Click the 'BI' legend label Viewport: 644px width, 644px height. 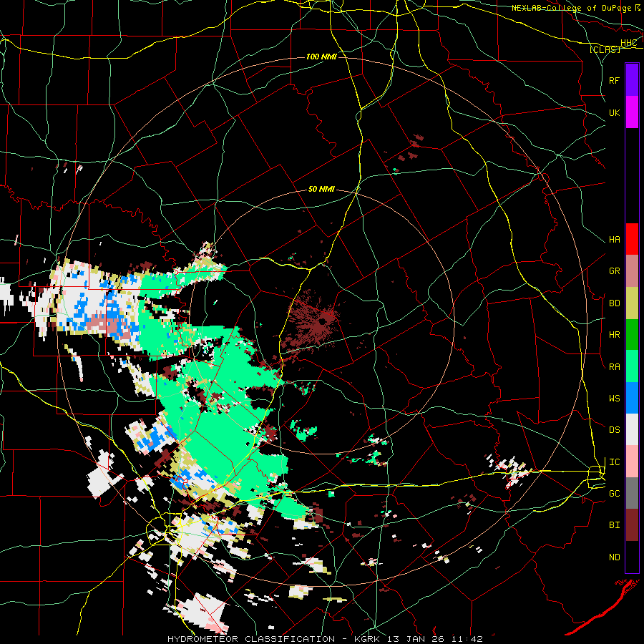pos(614,525)
